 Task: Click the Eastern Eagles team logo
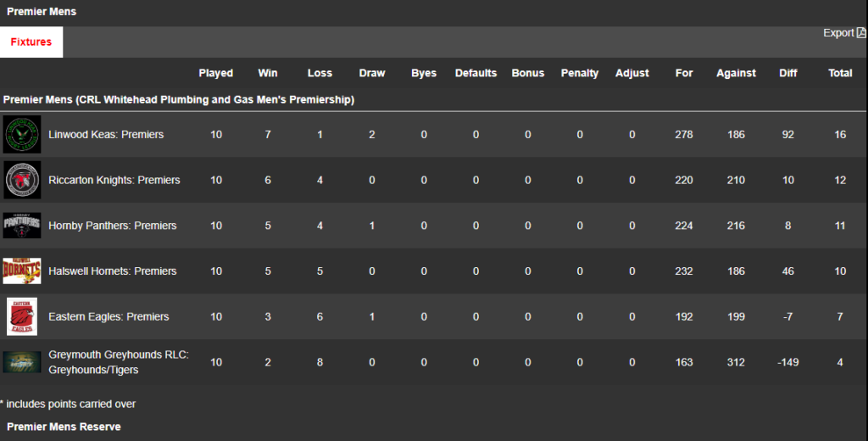pyautogui.click(x=22, y=316)
